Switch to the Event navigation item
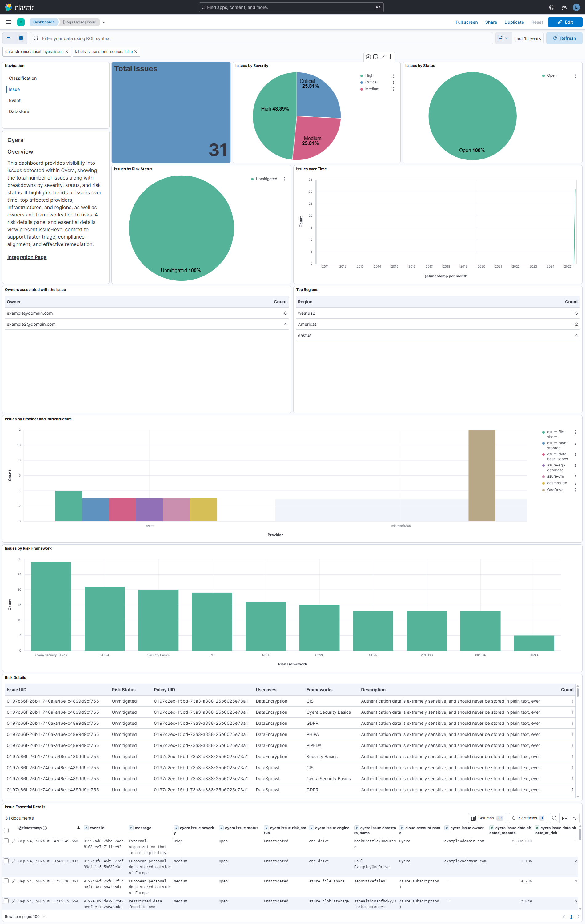Screen dimensions: 585x924 click(x=14, y=100)
